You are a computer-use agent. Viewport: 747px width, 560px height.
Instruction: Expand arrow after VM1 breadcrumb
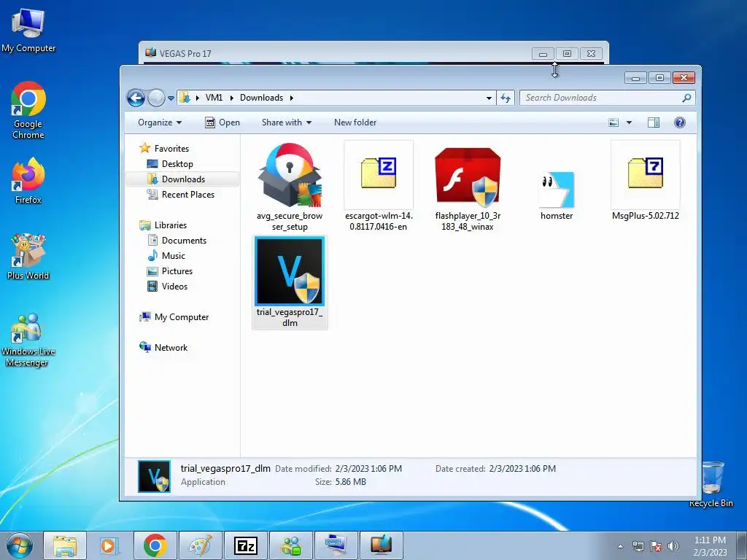coord(231,98)
